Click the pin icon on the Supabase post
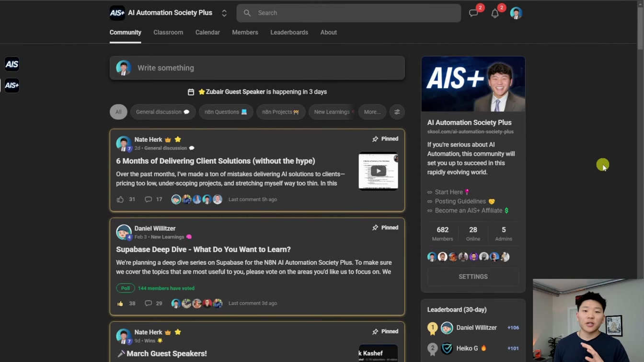 point(375,228)
